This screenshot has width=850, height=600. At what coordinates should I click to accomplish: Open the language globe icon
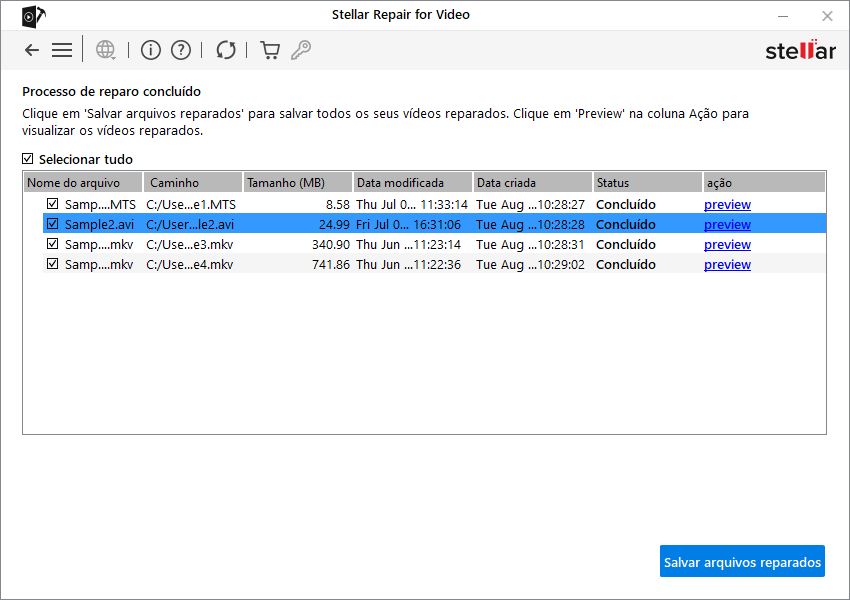click(105, 50)
